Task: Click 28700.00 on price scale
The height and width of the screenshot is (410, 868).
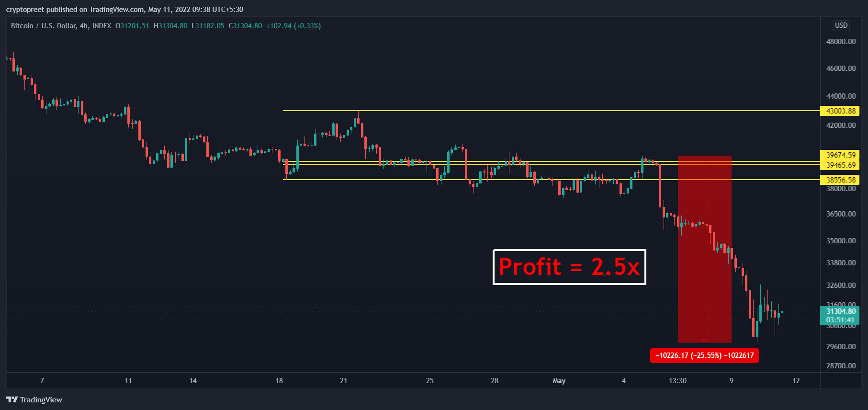Action: click(x=841, y=366)
